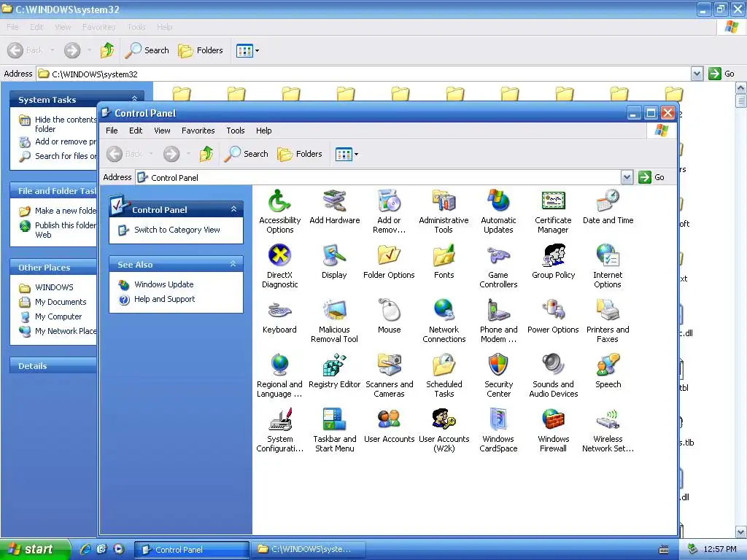The height and width of the screenshot is (560, 747).
Task: Collapse the See Also sidebar section
Action: tap(233, 264)
